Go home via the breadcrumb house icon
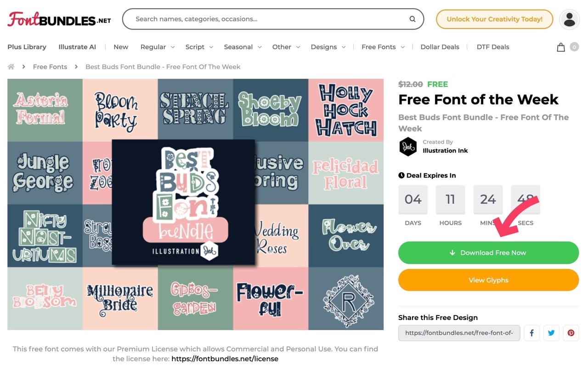The width and height of the screenshot is (588, 378). tap(11, 66)
